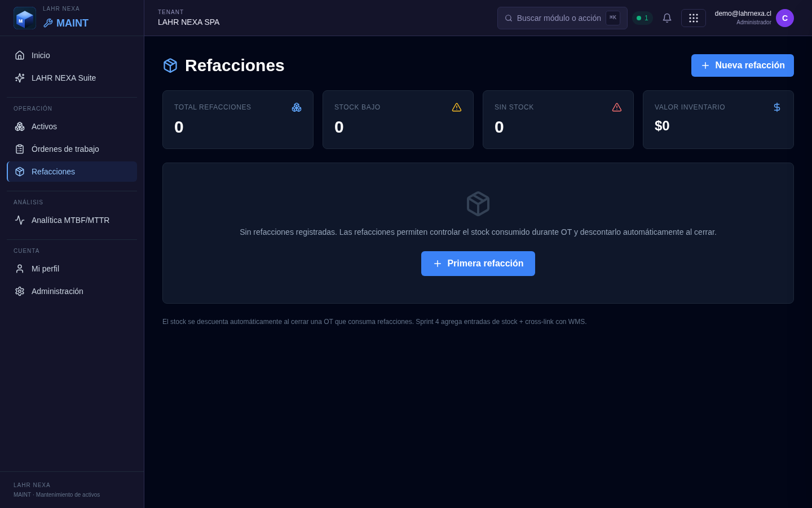Open Inicio from the sidebar
812x508 pixels.
pos(72,55)
